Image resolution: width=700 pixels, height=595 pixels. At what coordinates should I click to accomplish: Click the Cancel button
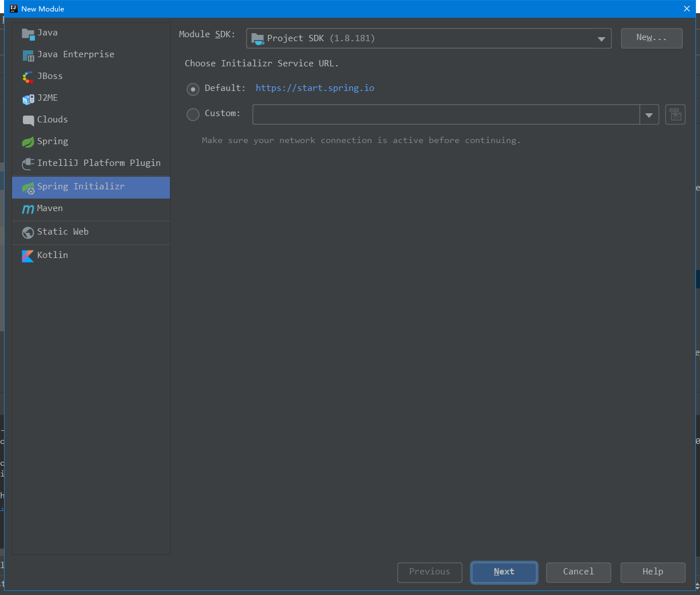[x=578, y=572]
